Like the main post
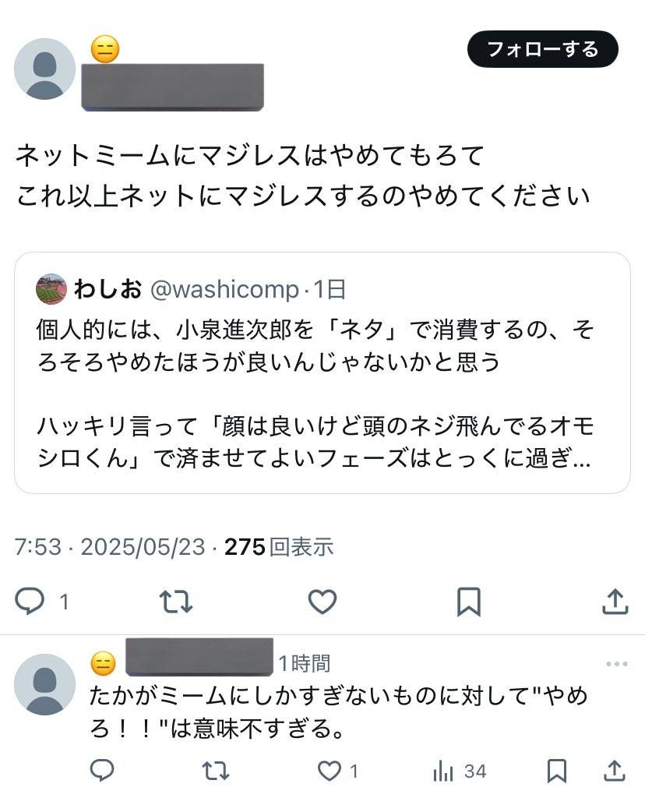Viewport: 645px width, 812px height. click(322, 601)
